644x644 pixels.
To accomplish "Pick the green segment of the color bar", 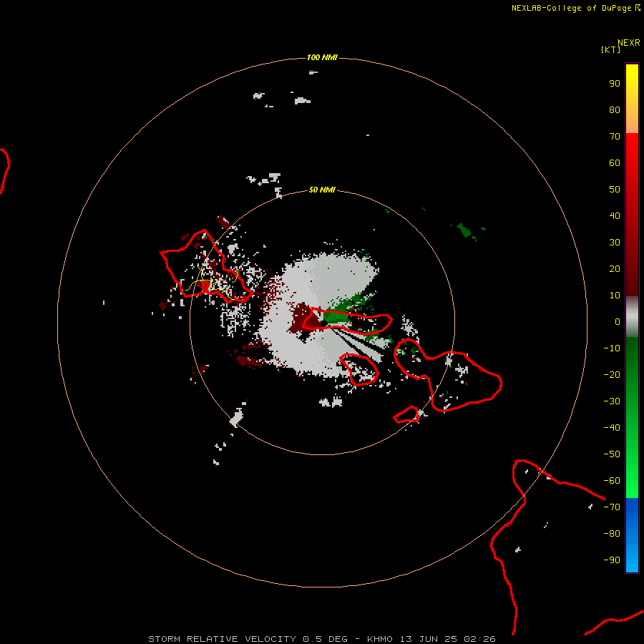I will 632,417.
